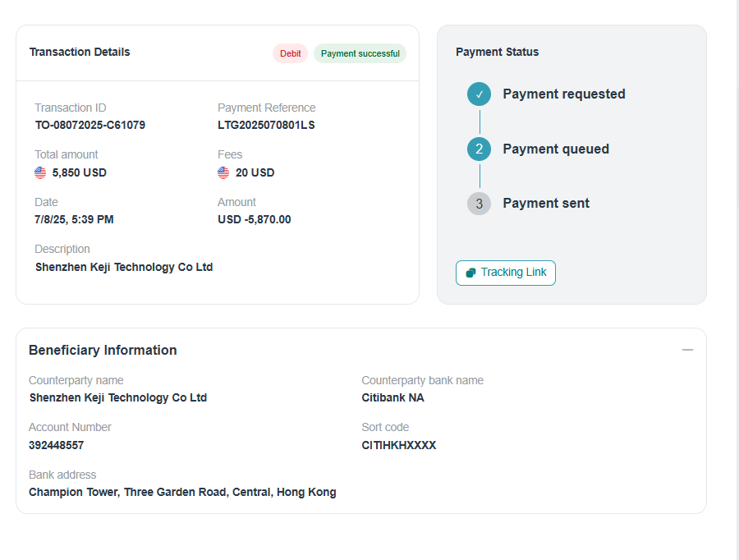Click the icon inside the Tracking Link button

tap(470, 273)
